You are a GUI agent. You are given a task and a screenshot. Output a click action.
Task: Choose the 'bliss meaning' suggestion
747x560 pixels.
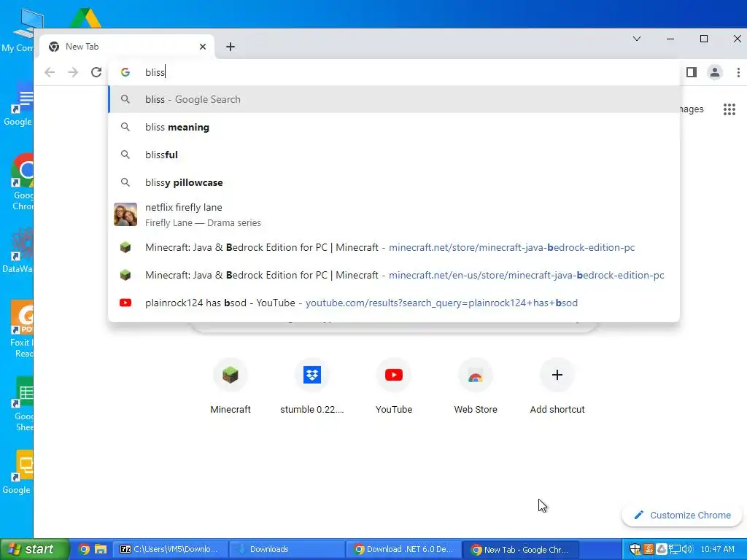[x=394, y=127]
